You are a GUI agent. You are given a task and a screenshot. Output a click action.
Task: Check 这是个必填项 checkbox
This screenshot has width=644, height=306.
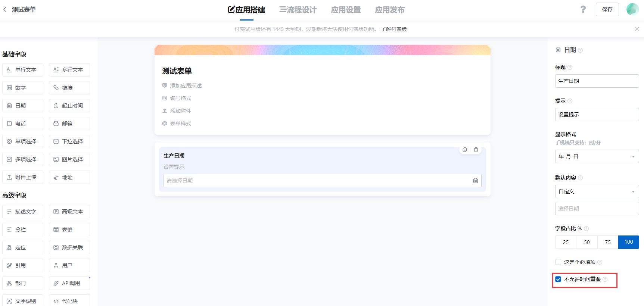pyautogui.click(x=558, y=262)
